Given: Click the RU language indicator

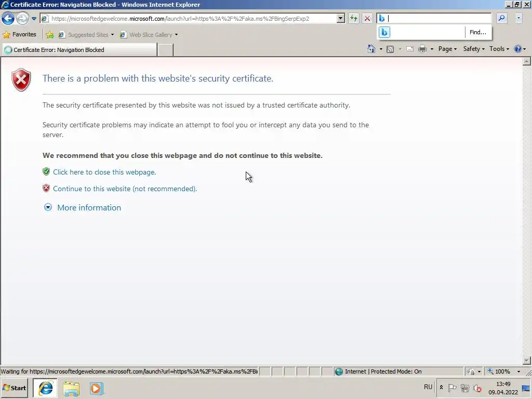Looking at the screenshot, I should pos(428,387).
